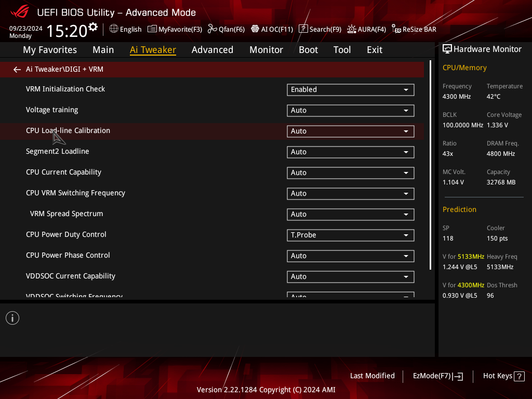Click the CPU/Memory heading
This screenshot has height=399, width=532.
coord(464,68)
